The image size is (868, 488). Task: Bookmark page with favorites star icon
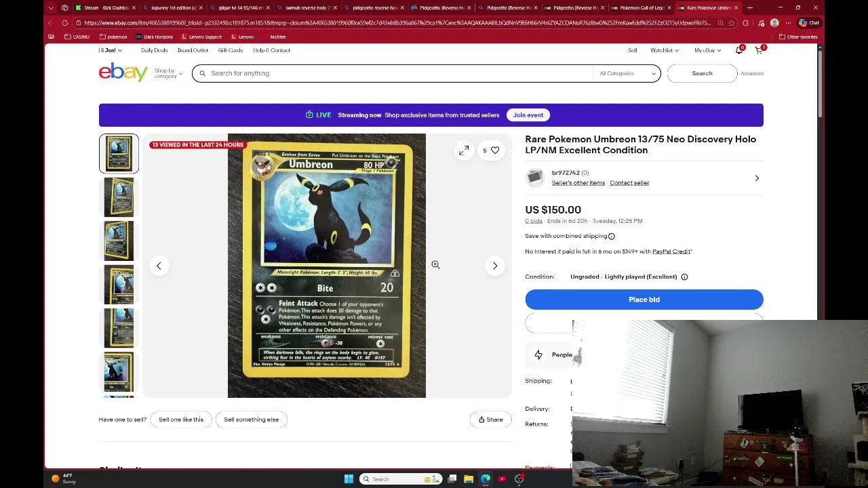731,22
